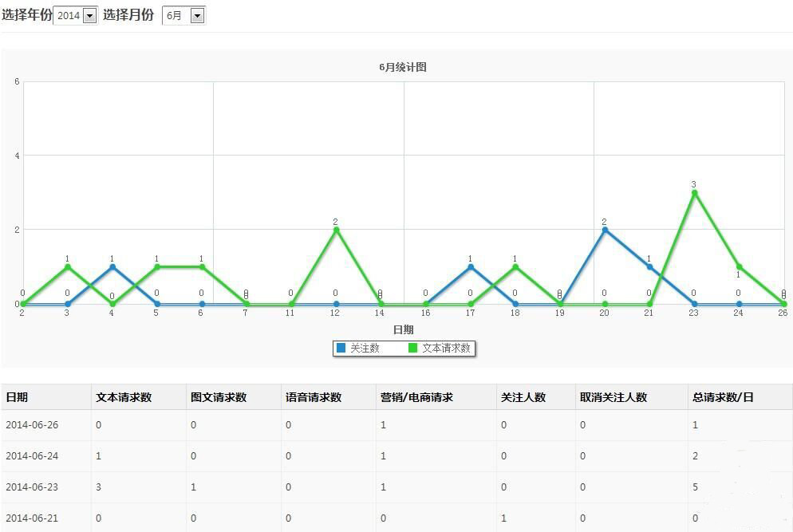This screenshot has height=532, width=793.
Task: Click the green peak point valued 3 on day 23
Action: pyautogui.click(x=694, y=192)
